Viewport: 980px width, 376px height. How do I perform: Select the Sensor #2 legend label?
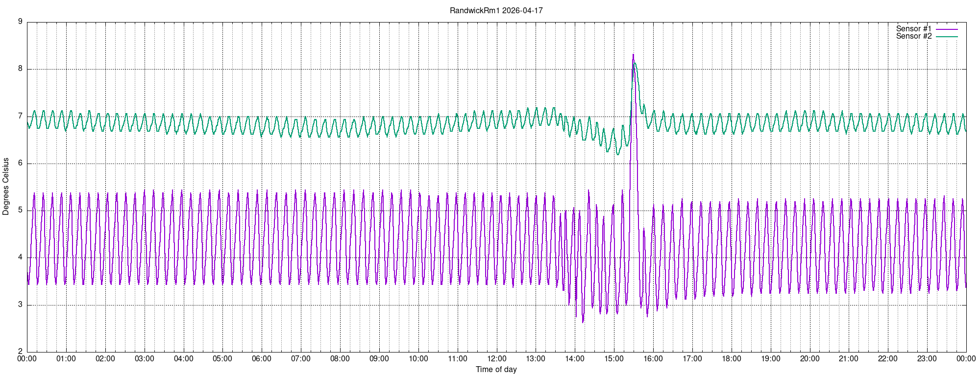click(x=914, y=36)
